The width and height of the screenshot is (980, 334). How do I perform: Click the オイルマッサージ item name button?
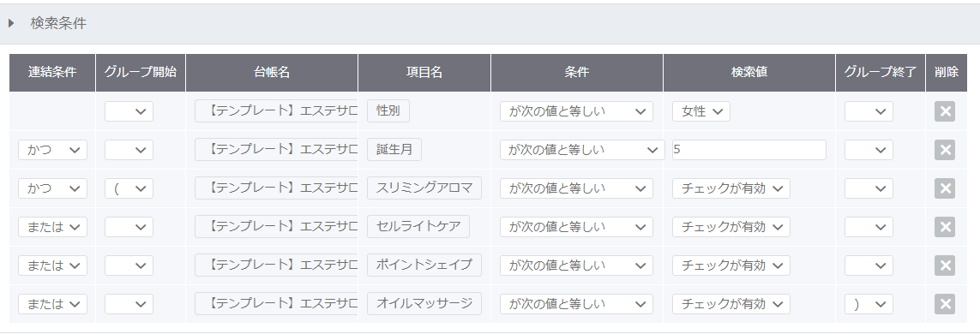point(424,304)
